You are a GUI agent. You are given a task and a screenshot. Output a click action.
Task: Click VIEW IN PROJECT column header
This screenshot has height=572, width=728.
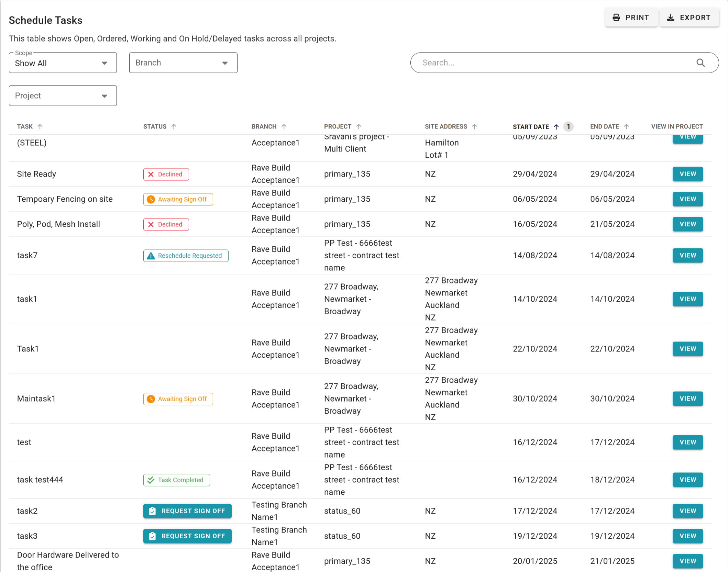coord(677,127)
